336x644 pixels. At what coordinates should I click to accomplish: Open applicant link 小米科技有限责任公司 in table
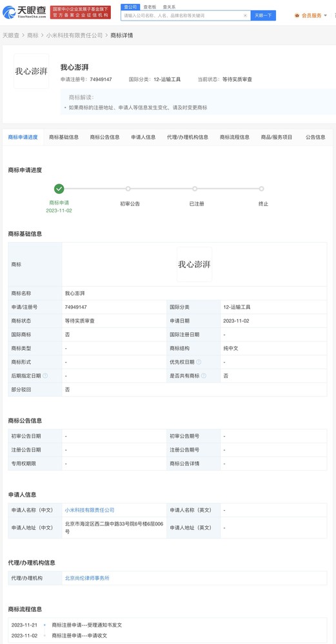click(x=90, y=509)
